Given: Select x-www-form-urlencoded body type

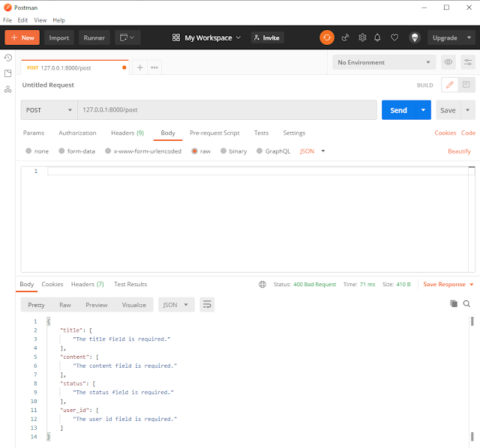Looking at the screenshot, I should (x=108, y=151).
